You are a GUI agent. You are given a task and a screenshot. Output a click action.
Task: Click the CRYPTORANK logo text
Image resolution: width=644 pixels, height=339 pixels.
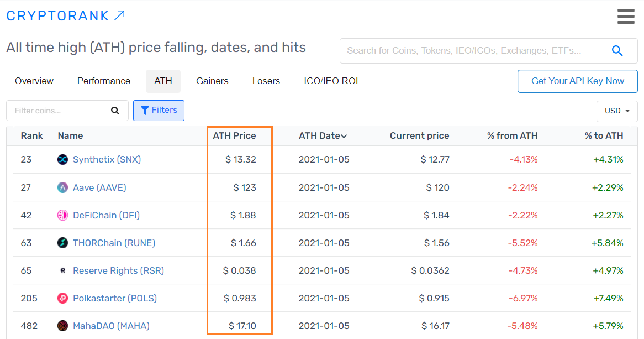pos(57,15)
